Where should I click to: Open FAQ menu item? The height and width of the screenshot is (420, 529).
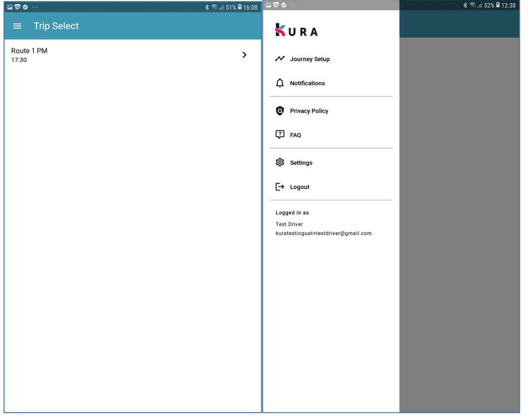tap(331, 135)
